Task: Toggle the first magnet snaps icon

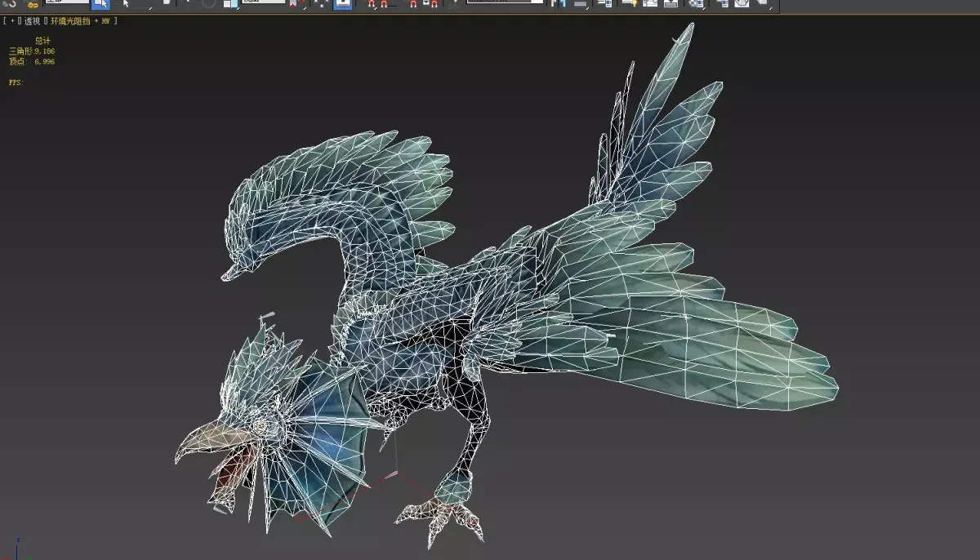Action: pyautogui.click(x=372, y=4)
